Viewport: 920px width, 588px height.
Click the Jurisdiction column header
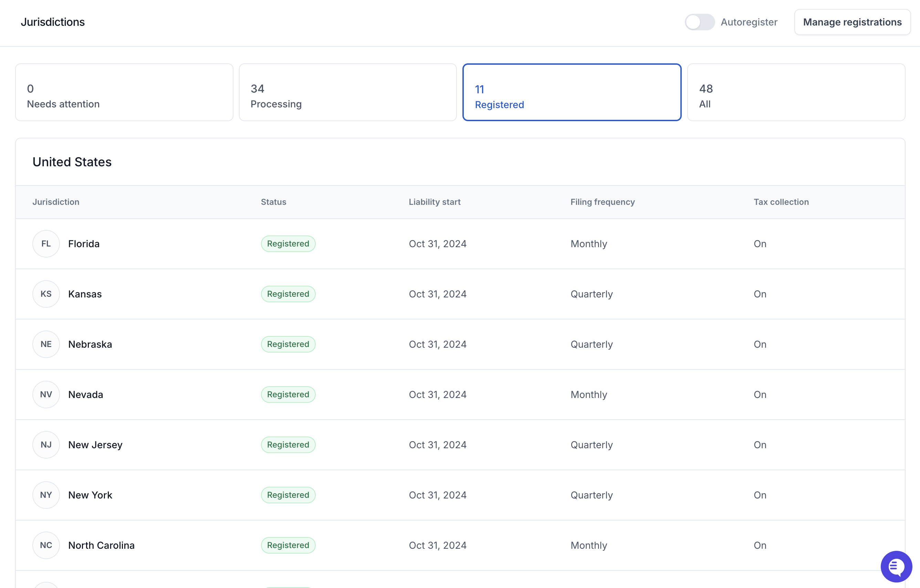56,202
